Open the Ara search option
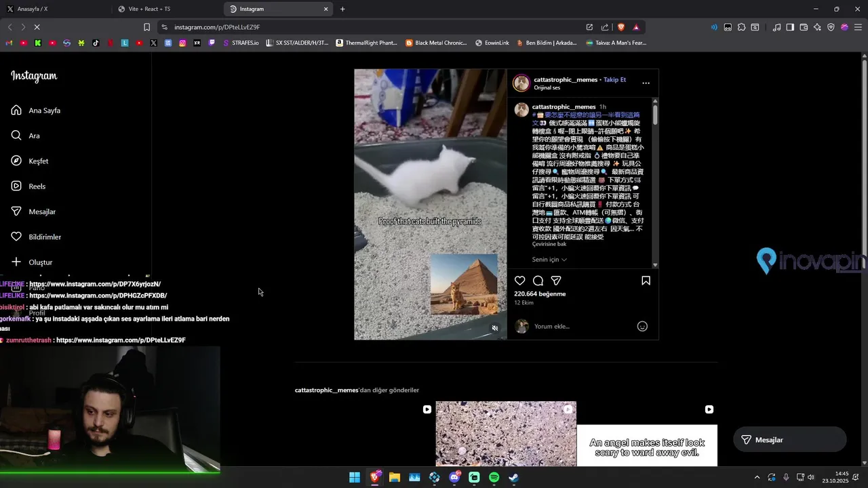This screenshot has height=488, width=868. point(26,136)
